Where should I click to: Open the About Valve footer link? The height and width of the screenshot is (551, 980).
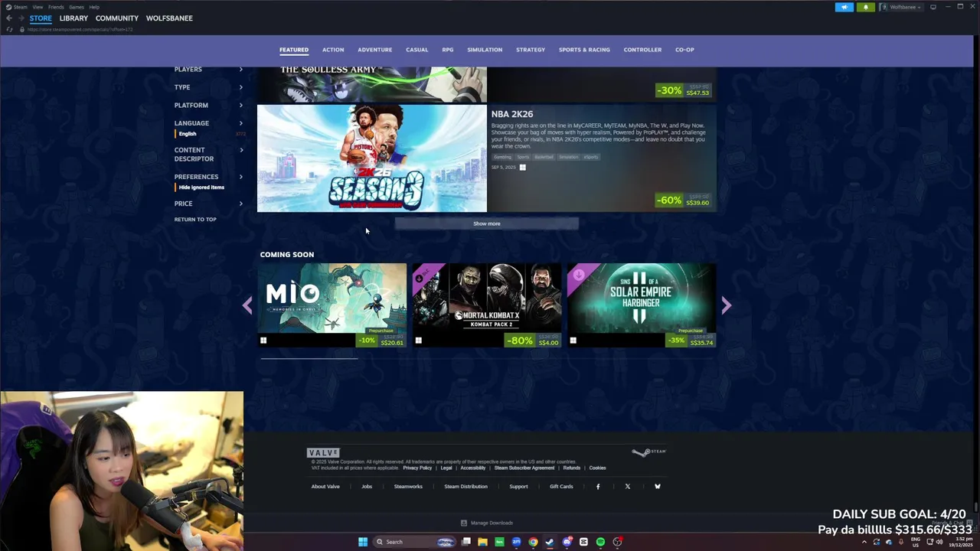click(x=325, y=487)
